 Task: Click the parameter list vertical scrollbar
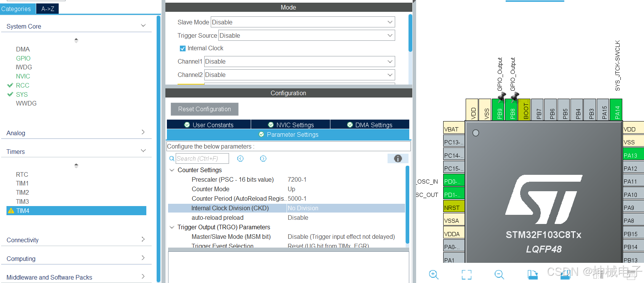pos(407,205)
